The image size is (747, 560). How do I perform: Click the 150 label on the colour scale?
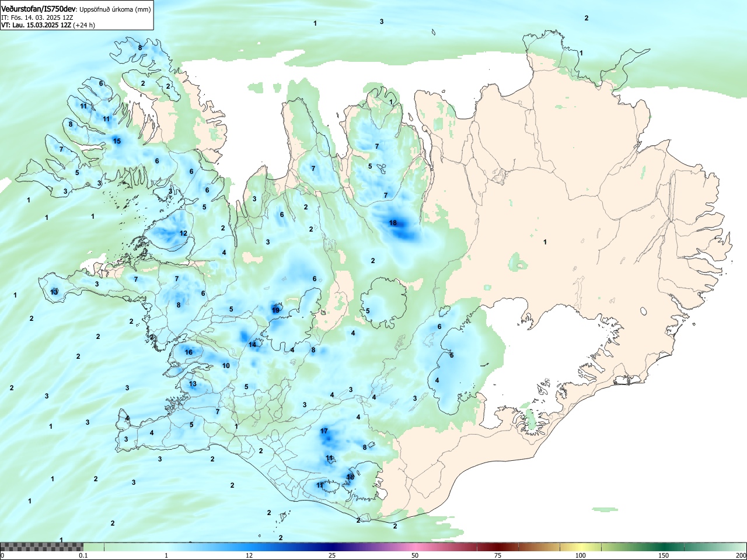click(664, 555)
